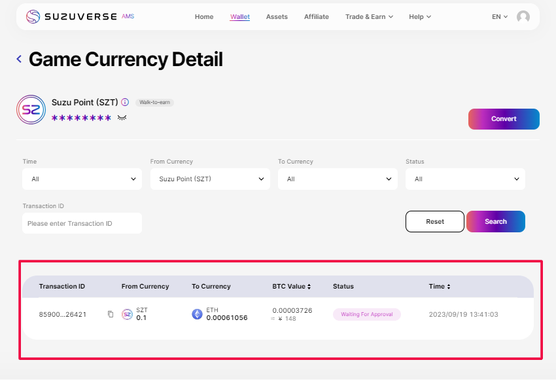Open the Time filter dropdown

click(82, 179)
